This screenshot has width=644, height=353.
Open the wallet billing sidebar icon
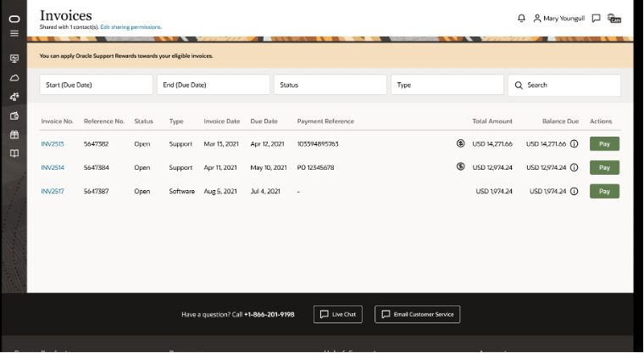14,115
